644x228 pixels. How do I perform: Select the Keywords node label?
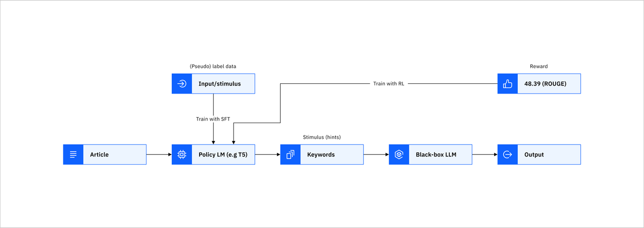(x=320, y=154)
